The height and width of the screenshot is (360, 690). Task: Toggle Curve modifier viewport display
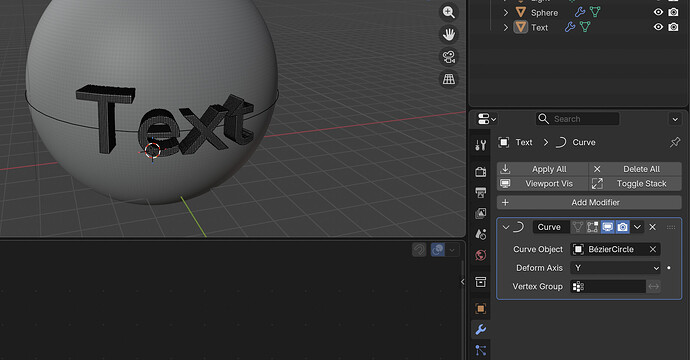pyautogui.click(x=608, y=227)
